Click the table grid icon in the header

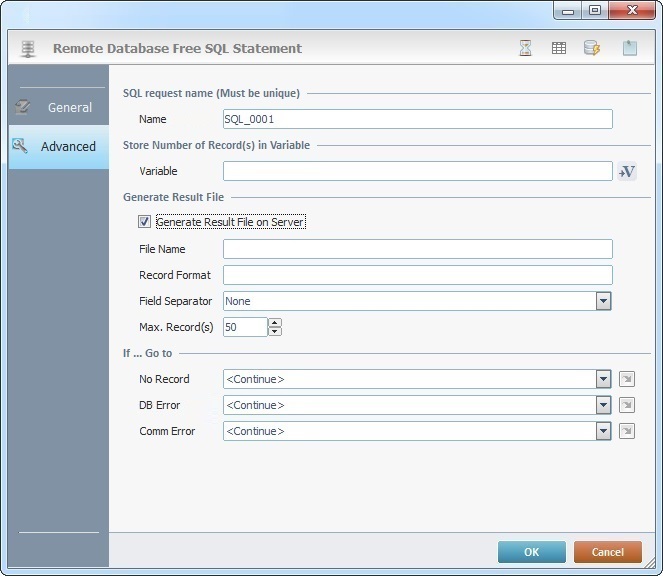(559, 48)
